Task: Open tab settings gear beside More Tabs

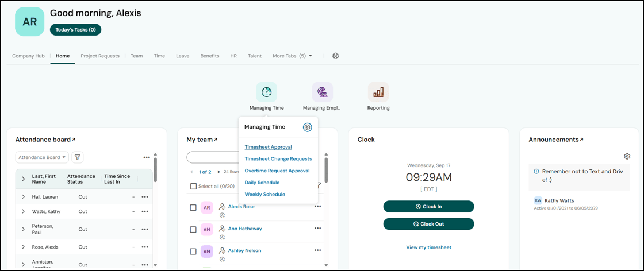Action: pyautogui.click(x=335, y=56)
